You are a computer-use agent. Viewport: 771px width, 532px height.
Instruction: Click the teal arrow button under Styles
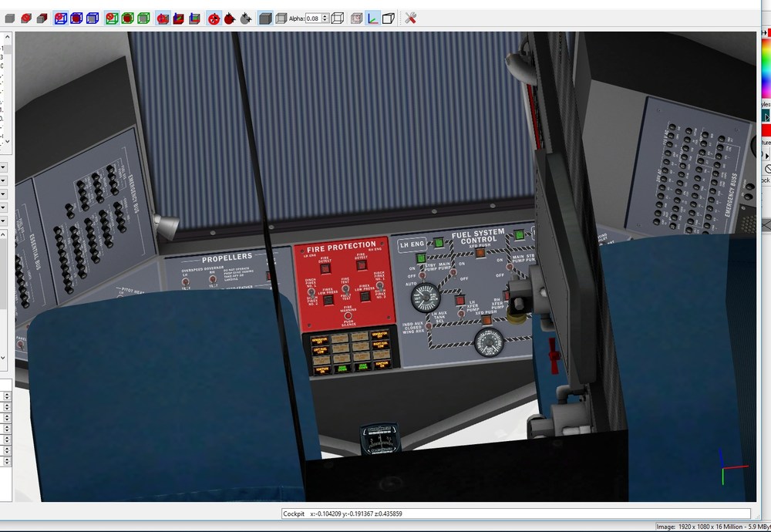click(766, 116)
